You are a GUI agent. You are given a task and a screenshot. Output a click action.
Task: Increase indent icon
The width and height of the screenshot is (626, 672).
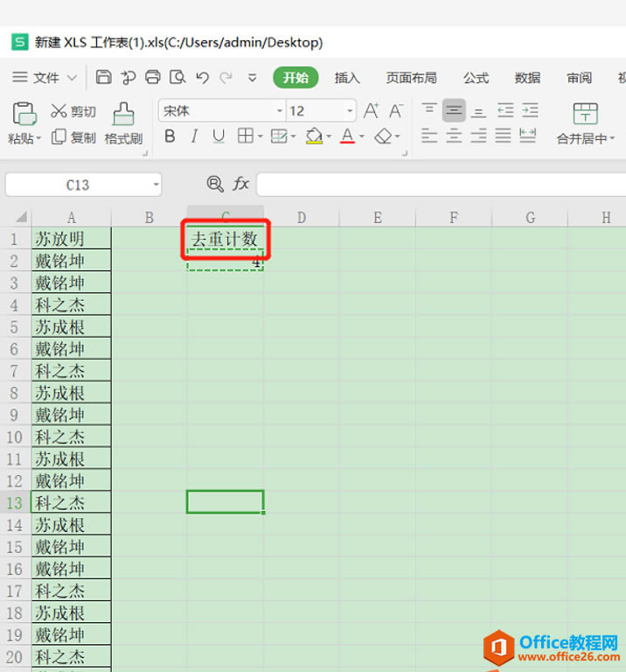coord(530,110)
